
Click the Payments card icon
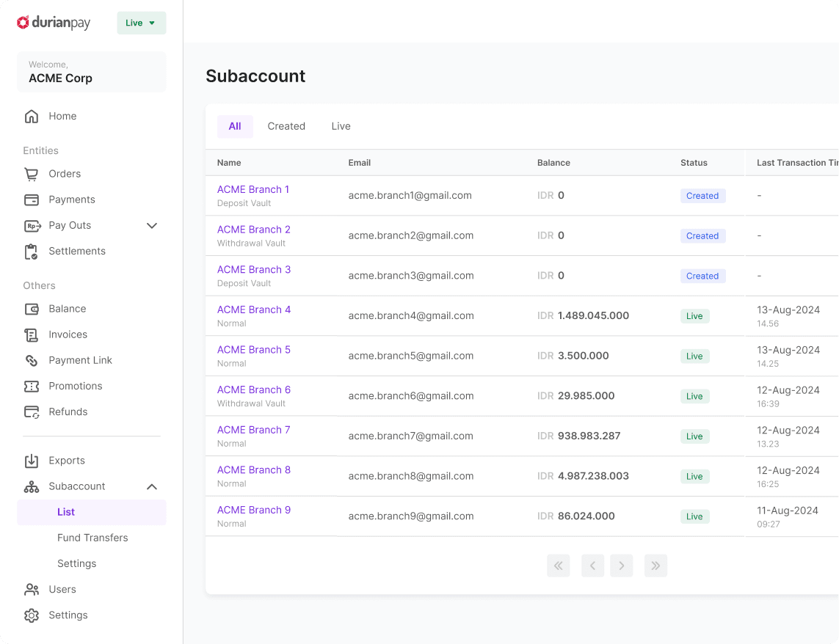point(32,200)
